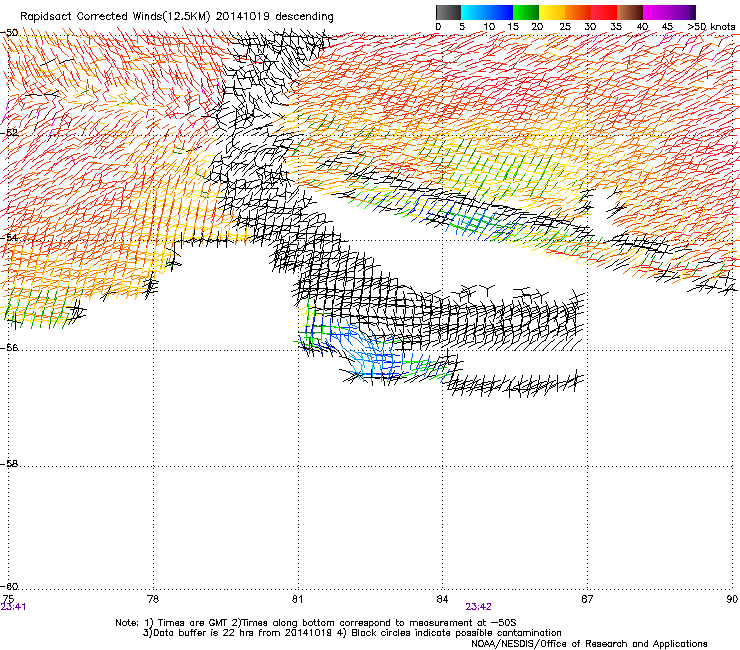Click the purple time stamp '23:42'
Viewport: 740px width, 650px height.
(x=478, y=607)
